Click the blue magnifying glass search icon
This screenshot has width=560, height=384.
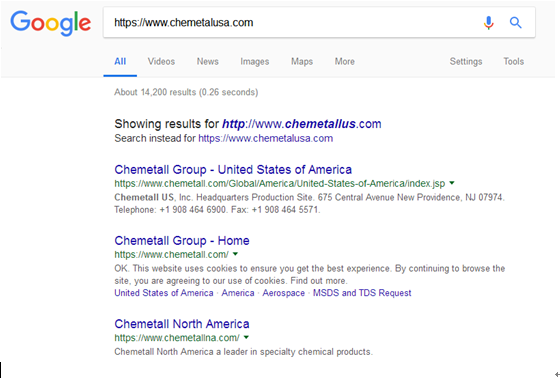click(x=515, y=23)
